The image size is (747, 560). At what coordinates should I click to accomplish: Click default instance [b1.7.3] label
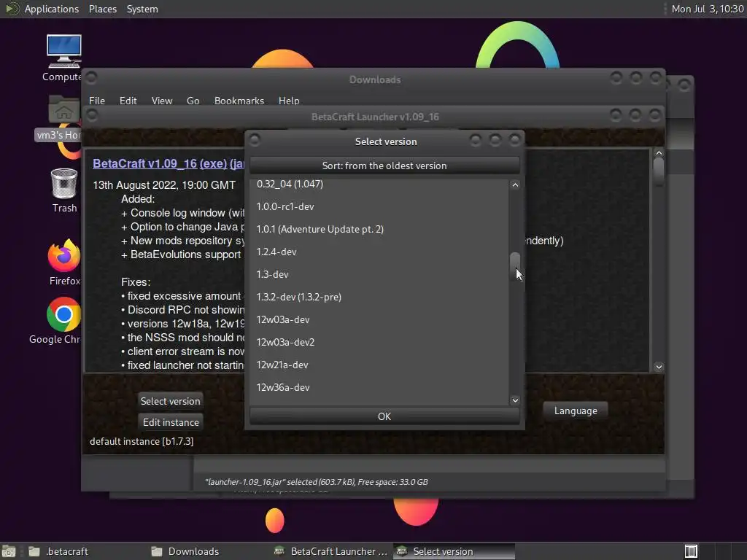click(x=142, y=441)
